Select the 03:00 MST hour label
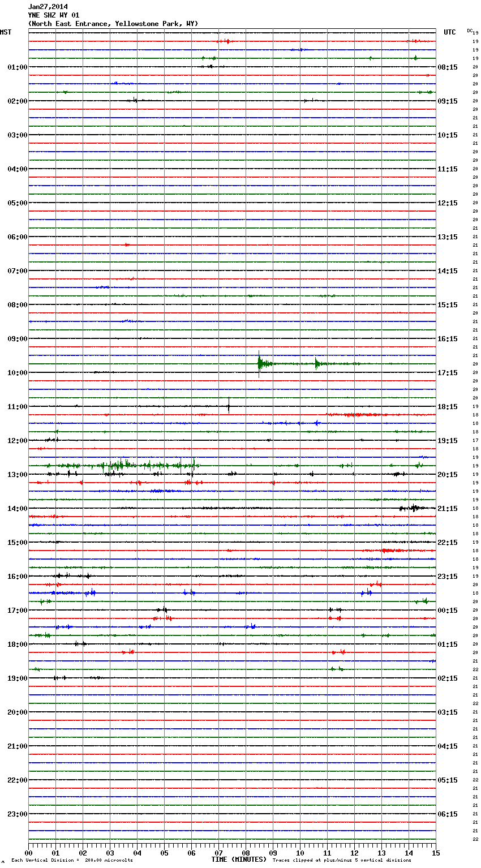The width and height of the screenshot is (481, 868). (x=18, y=135)
